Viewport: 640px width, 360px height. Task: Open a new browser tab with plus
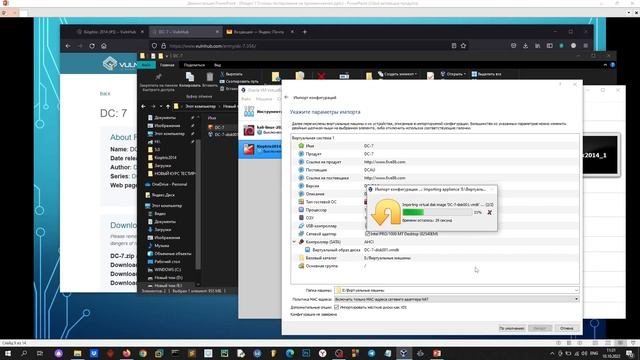304,31
